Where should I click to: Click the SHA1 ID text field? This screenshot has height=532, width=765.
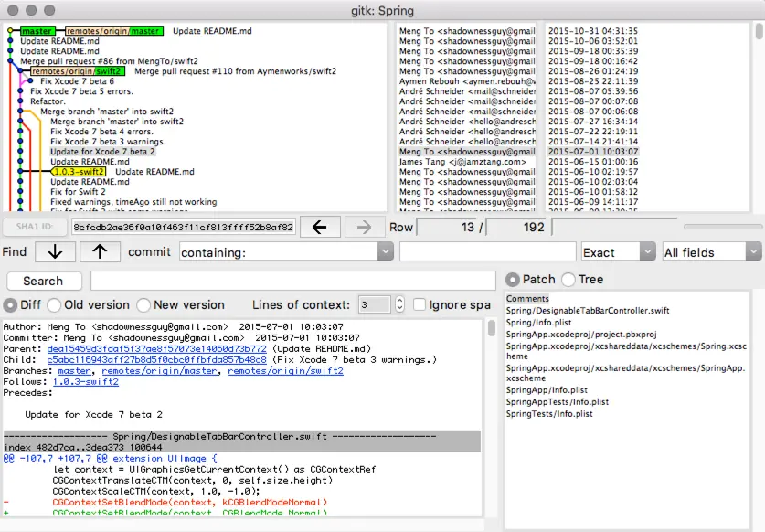(183, 227)
